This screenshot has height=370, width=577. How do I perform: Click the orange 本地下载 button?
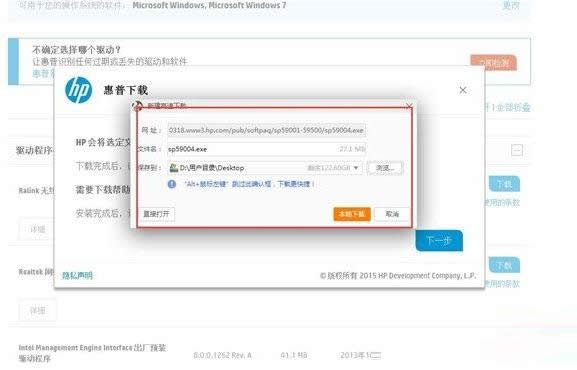pos(352,214)
